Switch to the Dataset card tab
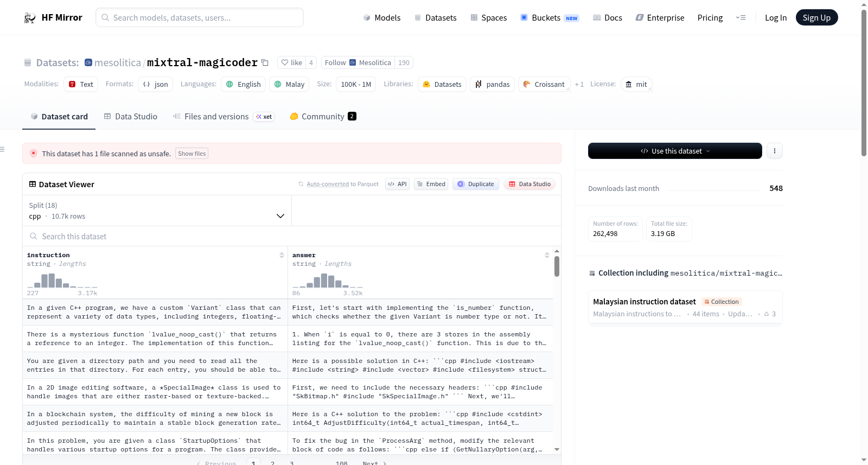The height and width of the screenshot is (465, 868). coord(59,116)
